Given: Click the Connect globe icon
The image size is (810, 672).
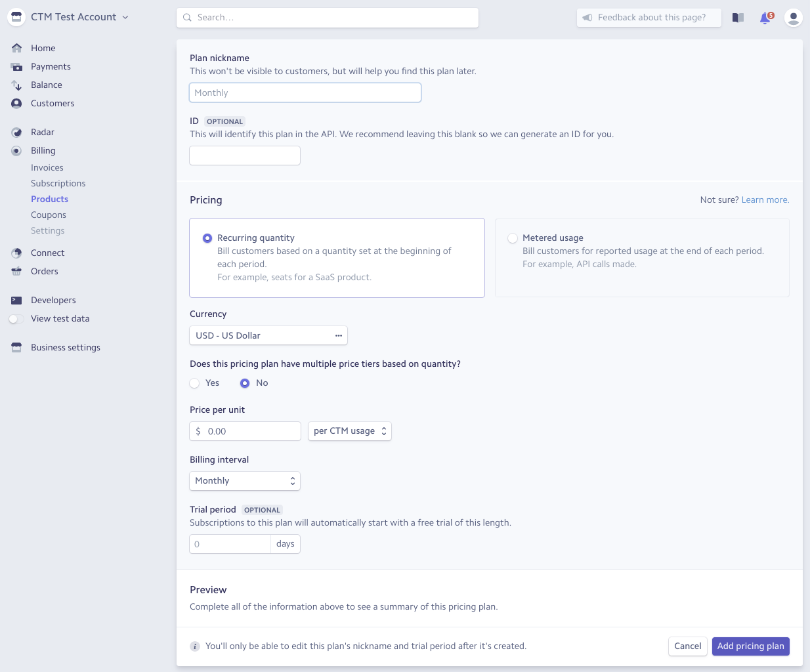Looking at the screenshot, I should (16, 253).
